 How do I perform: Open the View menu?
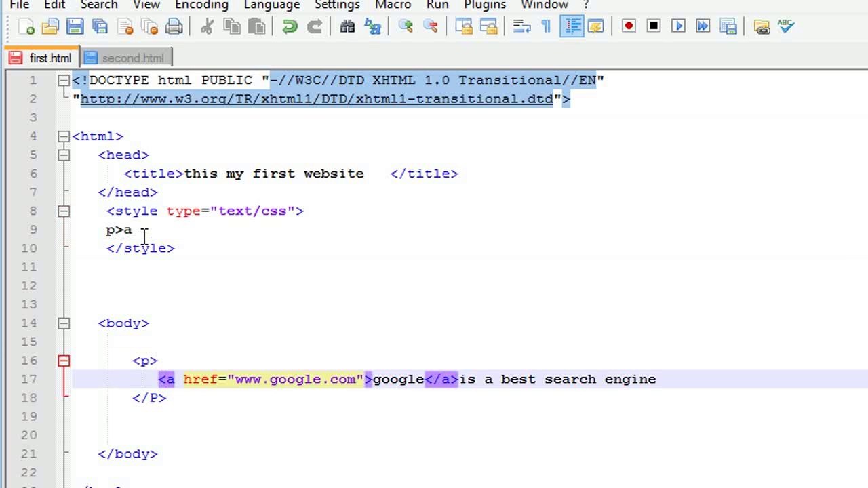pyautogui.click(x=146, y=5)
